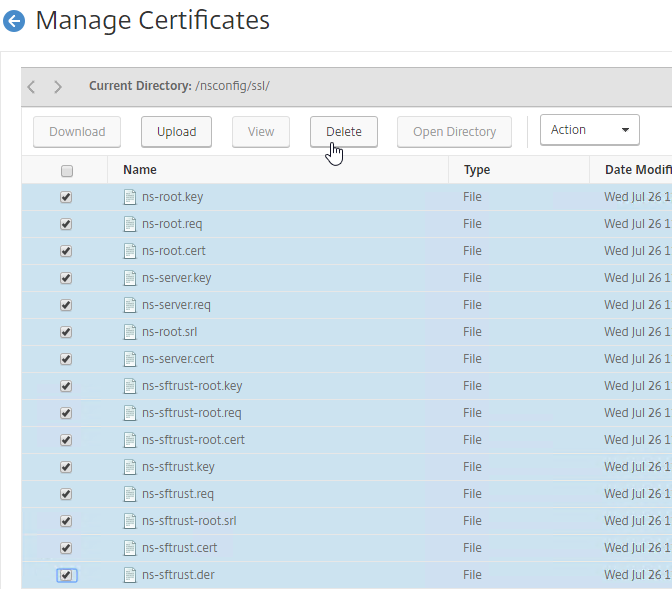Uncheck the ns-sftrust.key checkbox
The width and height of the screenshot is (672, 589).
pyautogui.click(x=66, y=467)
